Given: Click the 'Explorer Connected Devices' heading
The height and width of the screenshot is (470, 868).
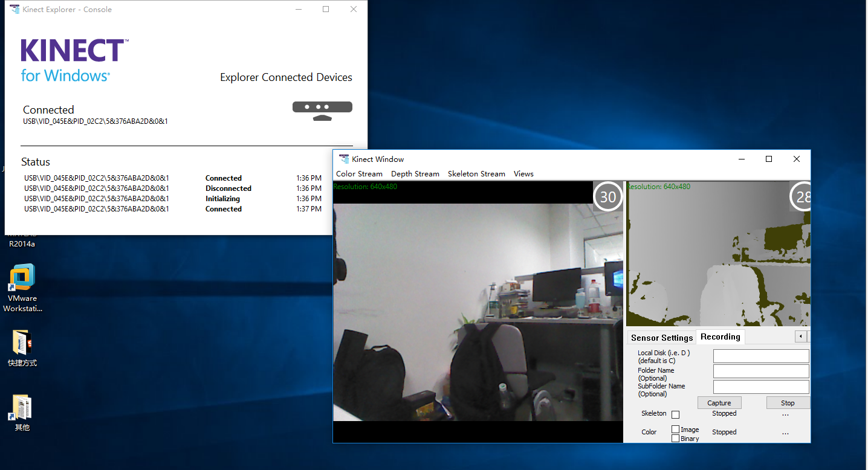Looking at the screenshot, I should 286,77.
